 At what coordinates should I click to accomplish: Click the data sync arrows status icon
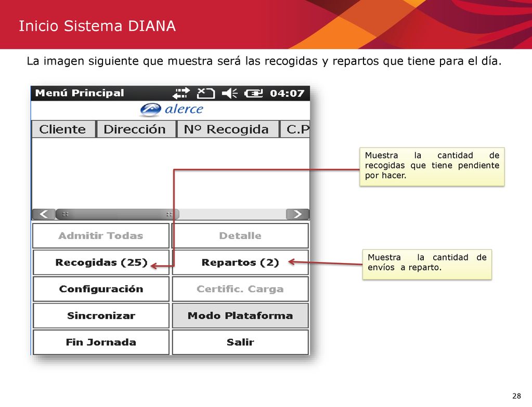pyautogui.click(x=181, y=93)
